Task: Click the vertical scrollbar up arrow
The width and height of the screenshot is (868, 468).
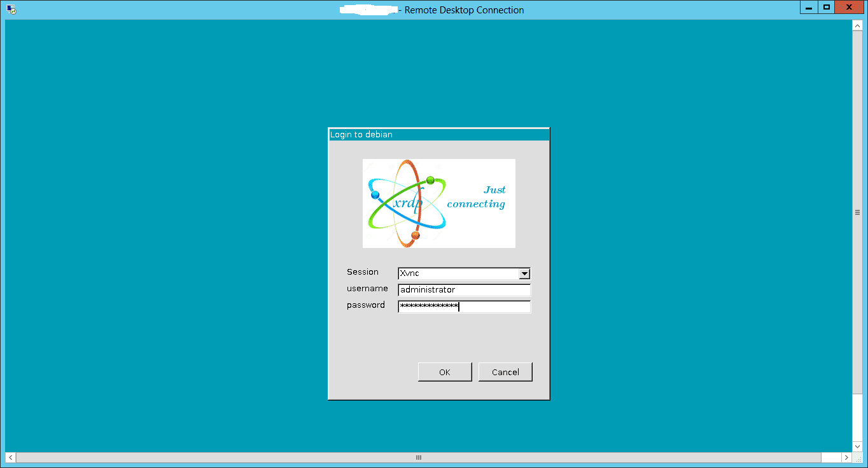Action: [x=857, y=25]
